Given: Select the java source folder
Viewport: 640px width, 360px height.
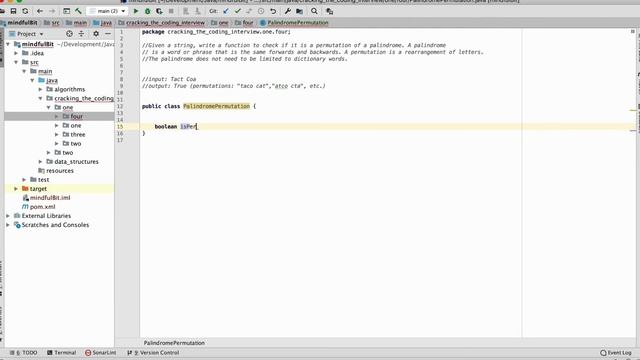Looking at the screenshot, I should coord(52,80).
